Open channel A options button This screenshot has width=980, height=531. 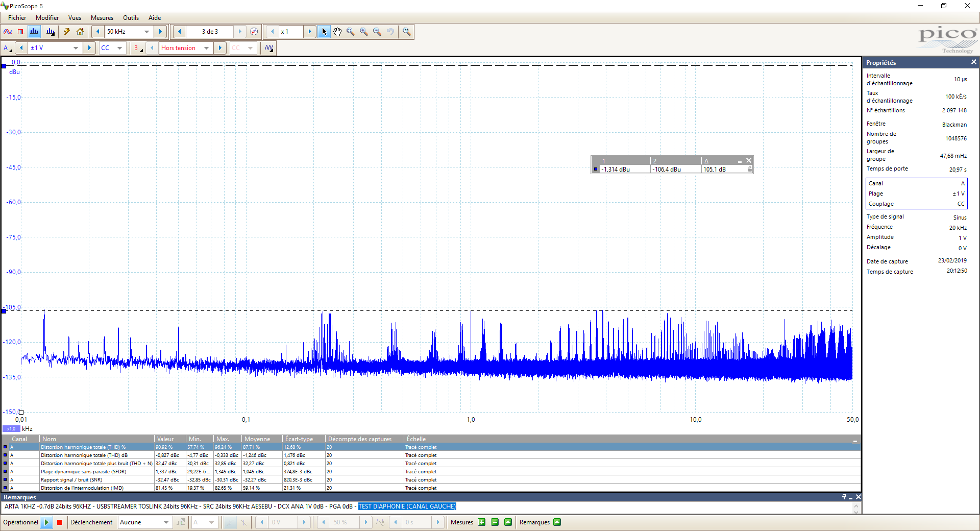[8, 48]
